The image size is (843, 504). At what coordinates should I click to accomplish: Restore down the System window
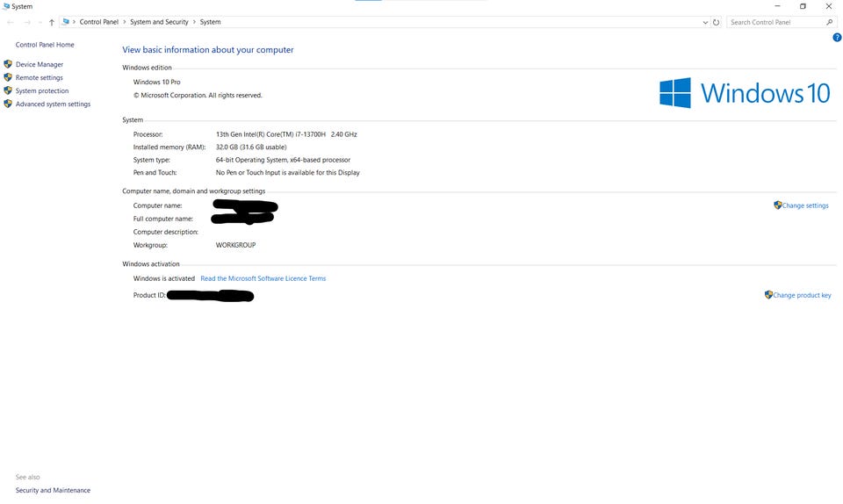coord(803,6)
